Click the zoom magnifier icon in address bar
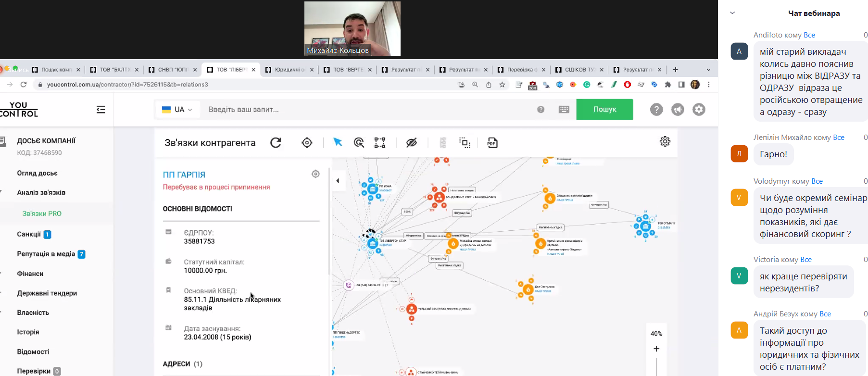The width and height of the screenshot is (868, 376). 475,85
